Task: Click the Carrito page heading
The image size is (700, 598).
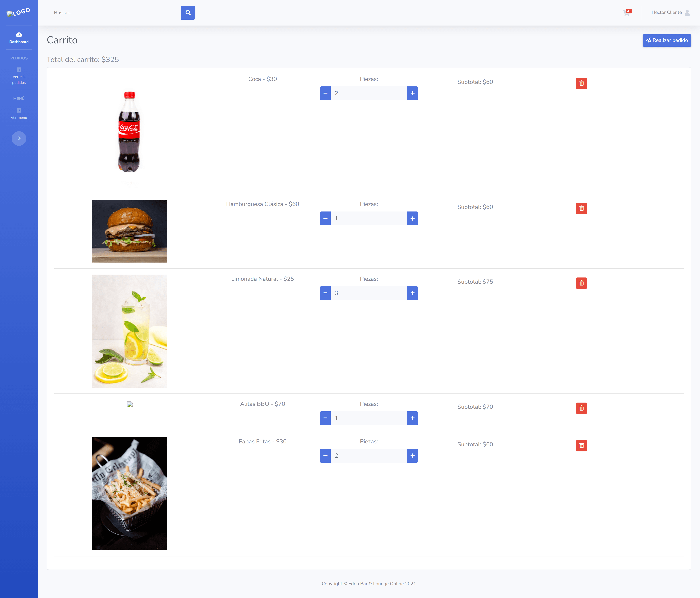Action: (62, 40)
